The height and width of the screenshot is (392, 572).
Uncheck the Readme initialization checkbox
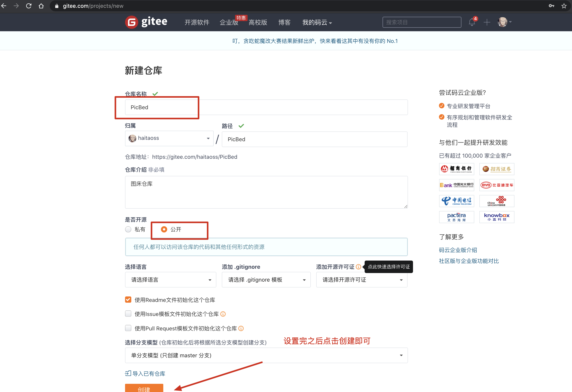pyautogui.click(x=128, y=300)
